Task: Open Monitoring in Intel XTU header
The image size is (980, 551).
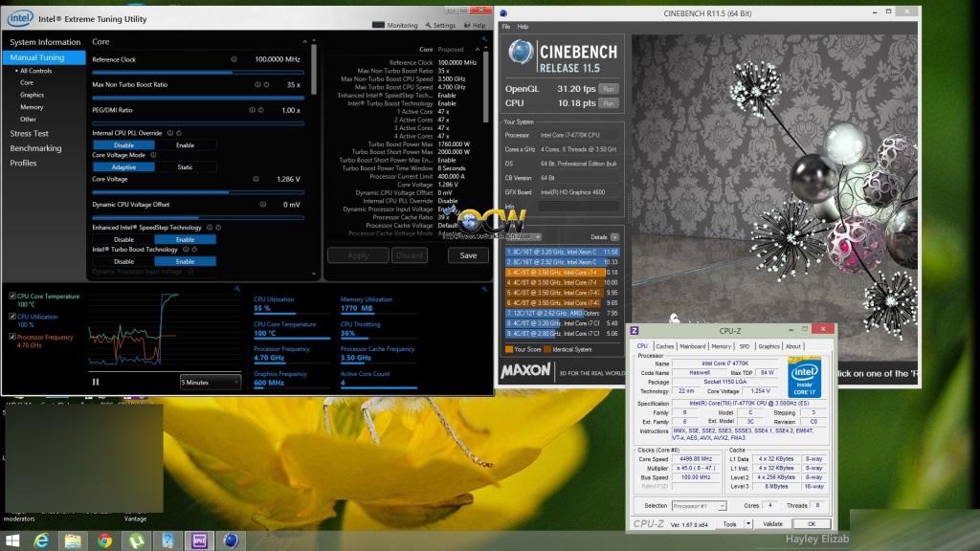Action: (x=395, y=25)
